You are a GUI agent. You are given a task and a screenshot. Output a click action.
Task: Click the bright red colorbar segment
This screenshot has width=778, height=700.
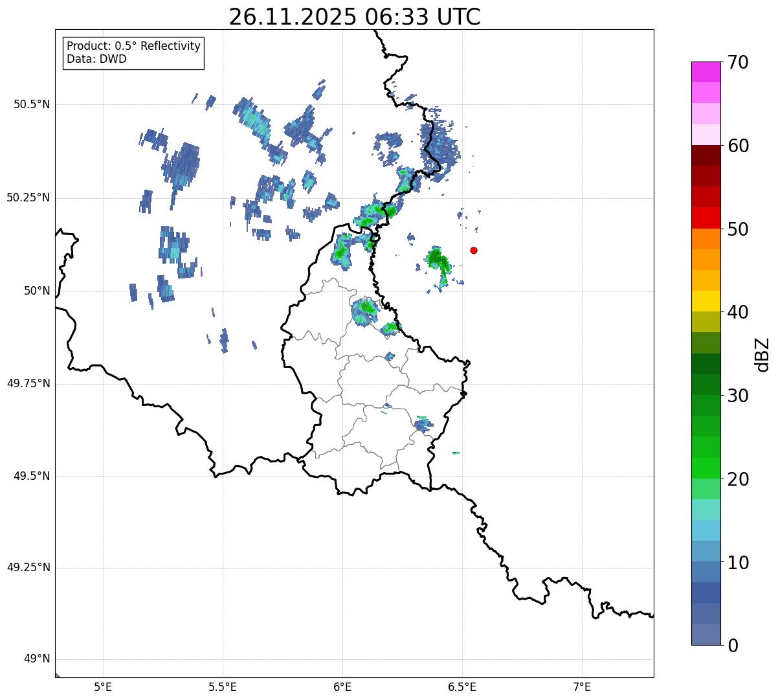[706, 218]
